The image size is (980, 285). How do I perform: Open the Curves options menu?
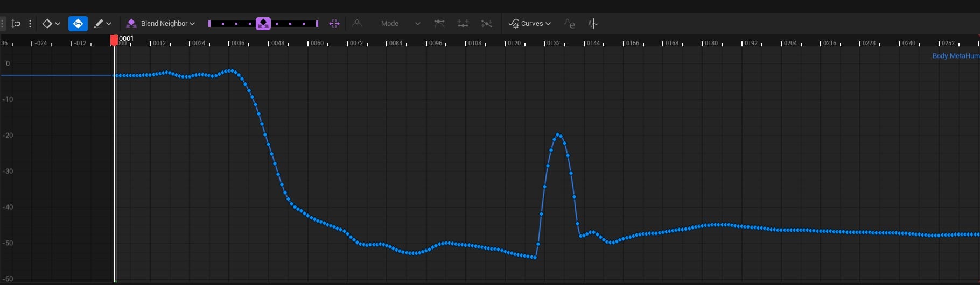tap(530, 24)
